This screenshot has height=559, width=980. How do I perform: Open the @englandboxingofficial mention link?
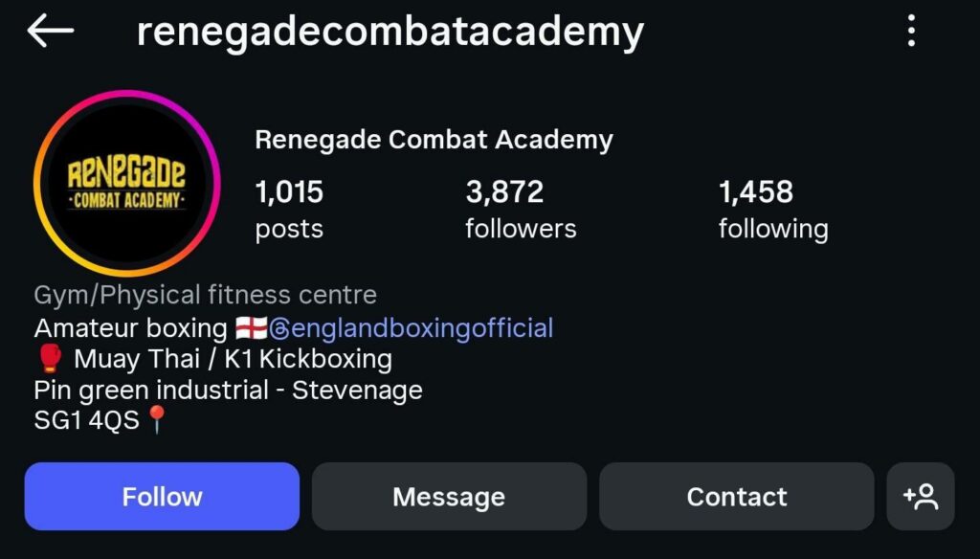click(422, 328)
